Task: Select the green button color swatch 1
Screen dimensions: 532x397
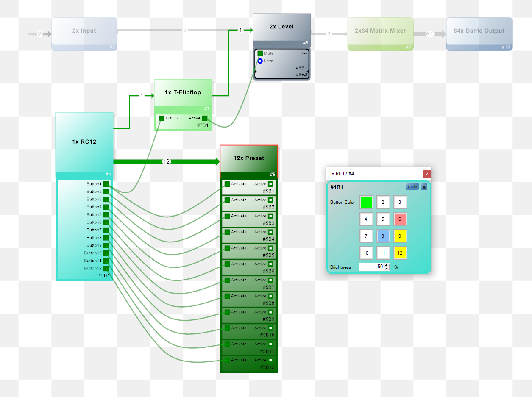Action: (366, 202)
